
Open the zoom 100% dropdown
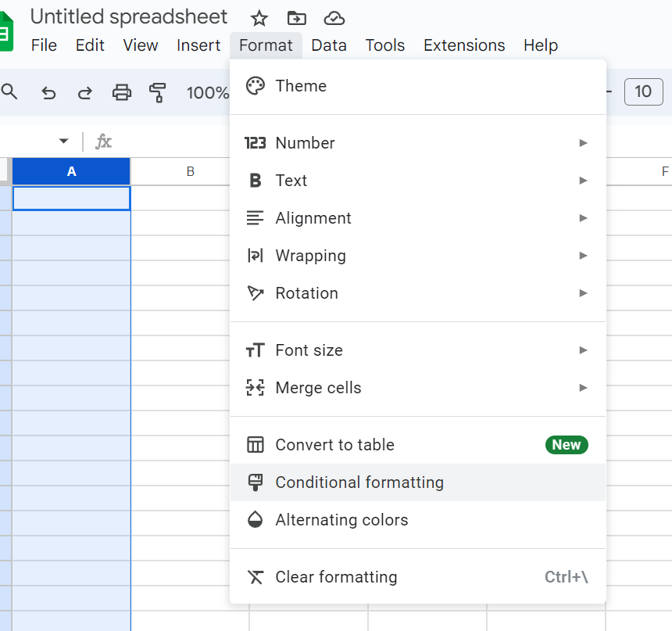click(x=207, y=93)
